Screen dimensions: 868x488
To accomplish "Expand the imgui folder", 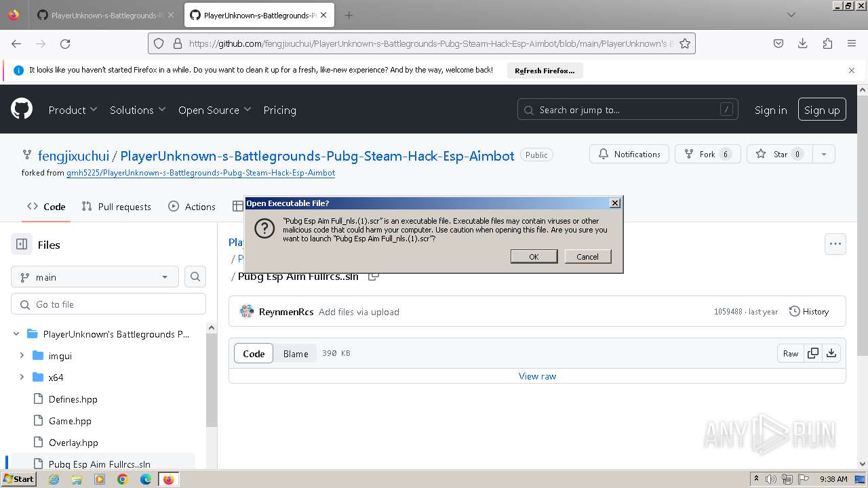I will tap(22, 356).
